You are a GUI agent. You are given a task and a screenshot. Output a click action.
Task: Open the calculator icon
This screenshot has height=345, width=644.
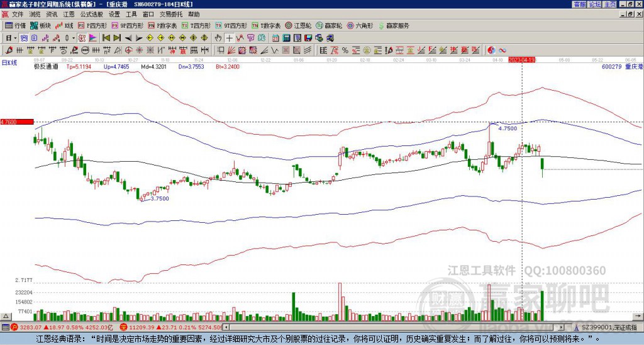[287, 38]
